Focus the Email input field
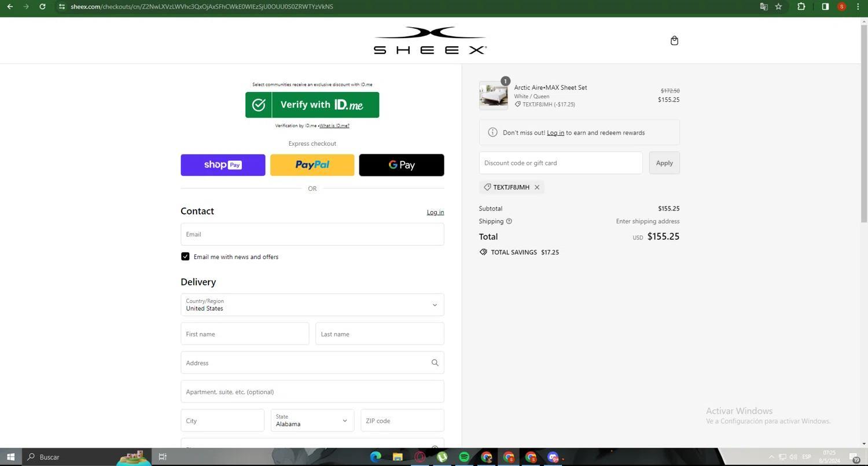 [312, 234]
